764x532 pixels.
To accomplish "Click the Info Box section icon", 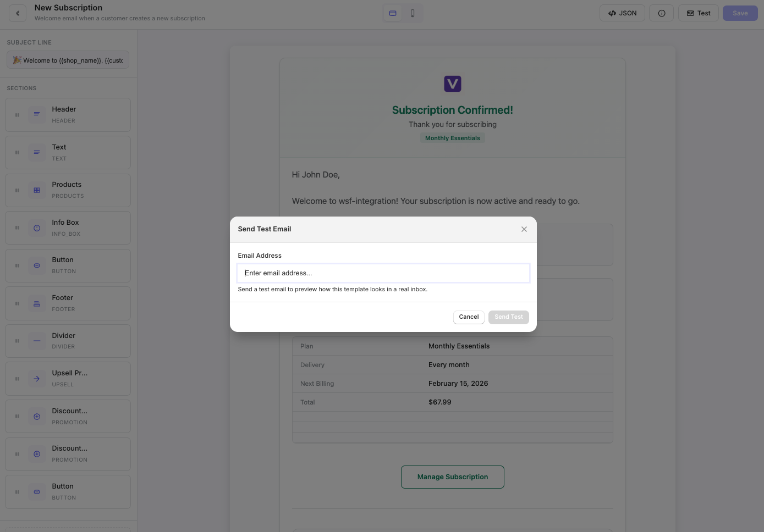I will [x=37, y=228].
